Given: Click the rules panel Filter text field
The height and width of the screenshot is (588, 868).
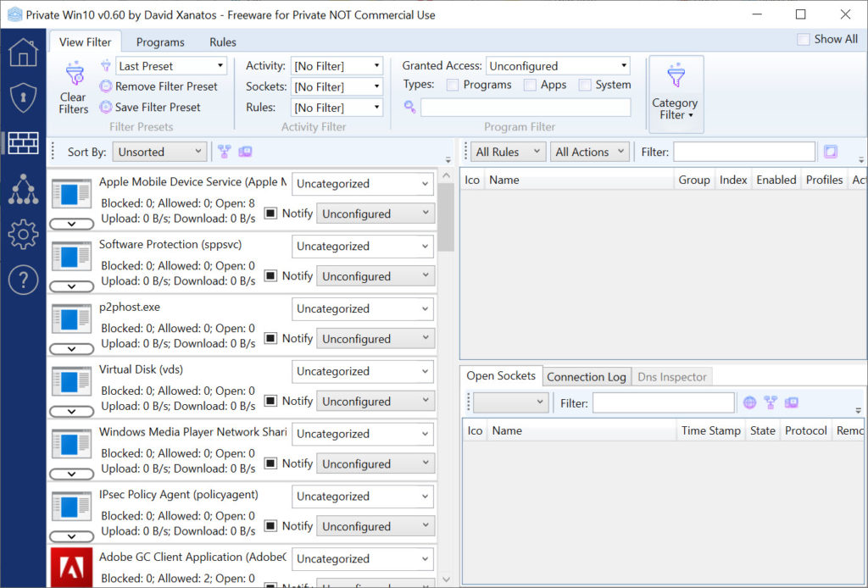Looking at the screenshot, I should click(744, 152).
